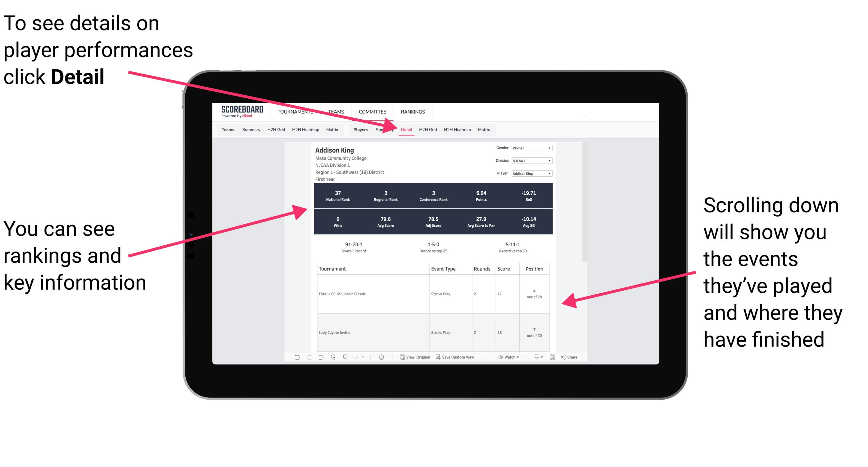This screenshot has height=467, width=868.
Task: Click the H2H Heatmap tab
Action: [458, 129]
